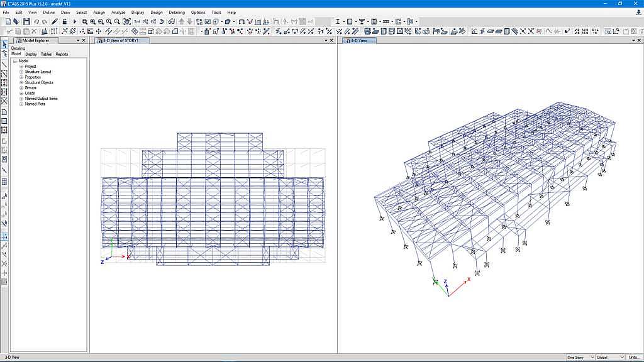Expand the Structure Layout tree node

click(21, 72)
